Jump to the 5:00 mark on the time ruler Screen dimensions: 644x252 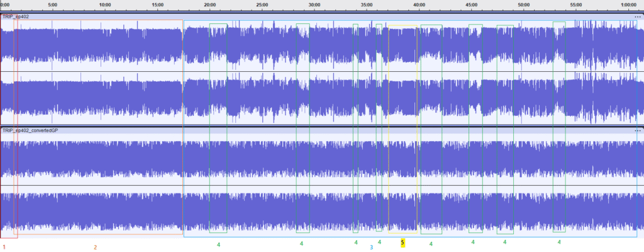53,5
